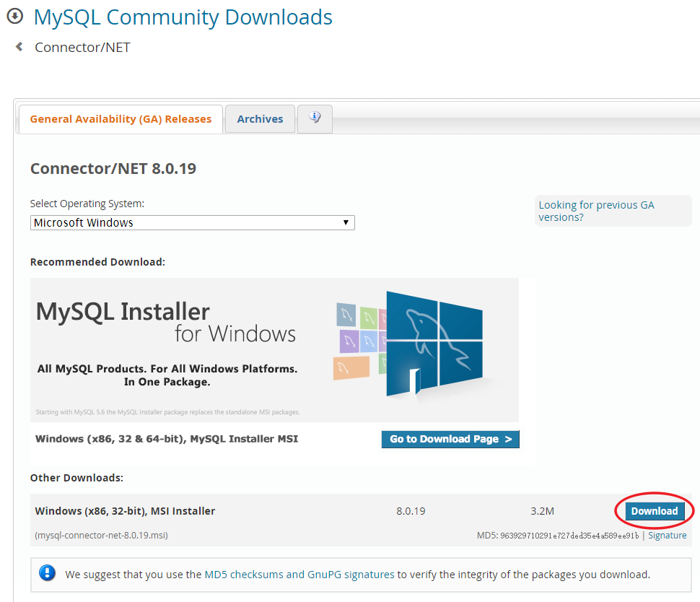Click the MD5 hash value text

[569, 536]
